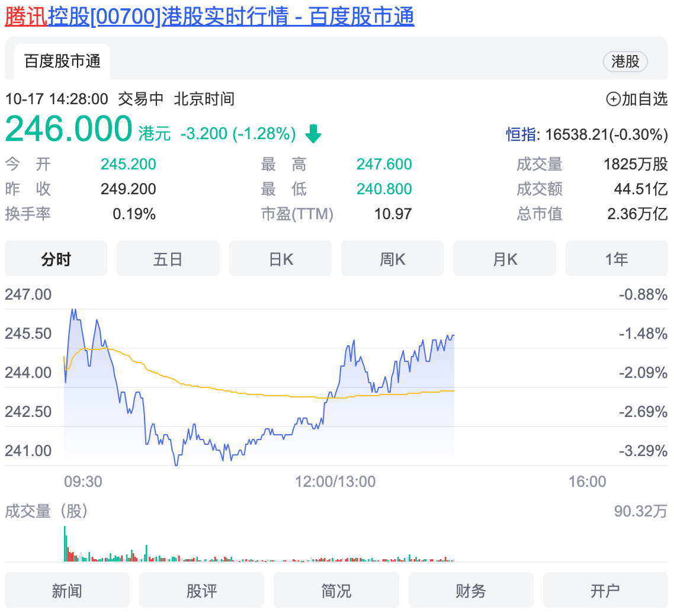Show the 周K chart
Image resolution: width=674 pixels, height=616 pixels.
pyautogui.click(x=392, y=259)
